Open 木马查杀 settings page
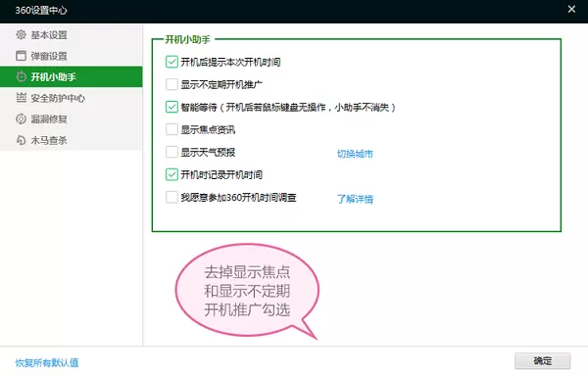This screenshot has height=376, width=588. point(72,140)
